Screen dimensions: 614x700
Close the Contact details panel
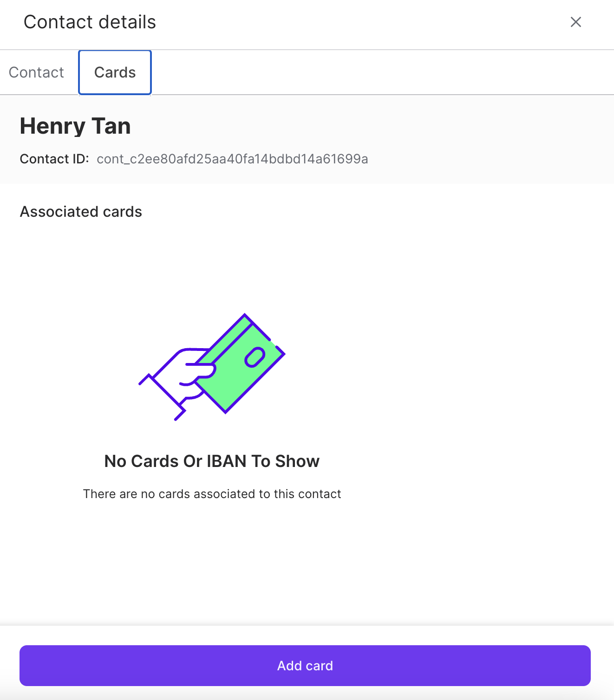click(x=575, y=22)
